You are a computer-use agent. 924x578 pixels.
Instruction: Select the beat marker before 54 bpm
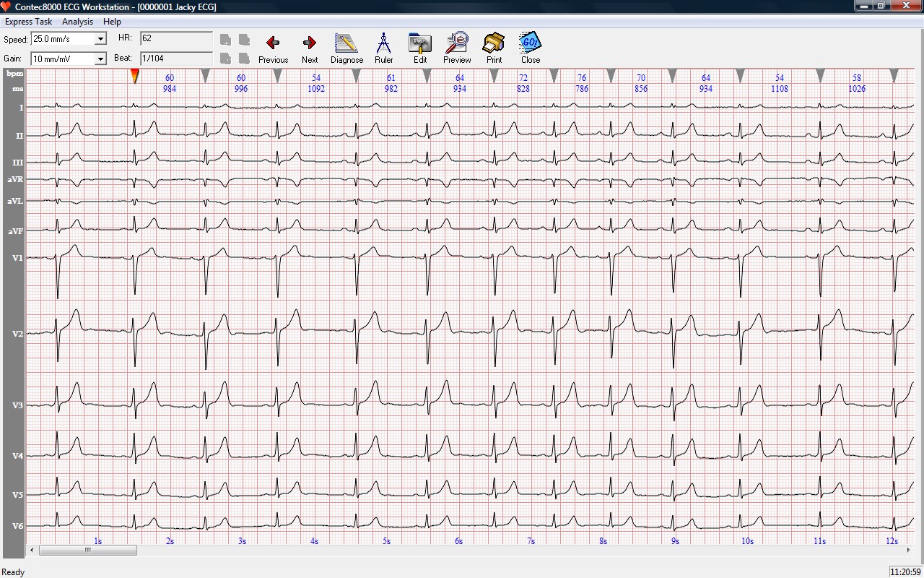[278, 76]
